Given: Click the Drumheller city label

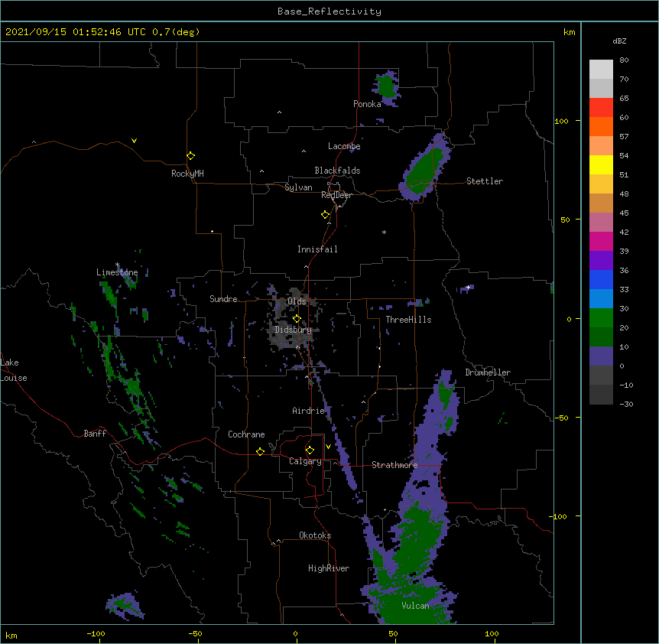Looking at the screenshot, I should click(x=488, y=372).
